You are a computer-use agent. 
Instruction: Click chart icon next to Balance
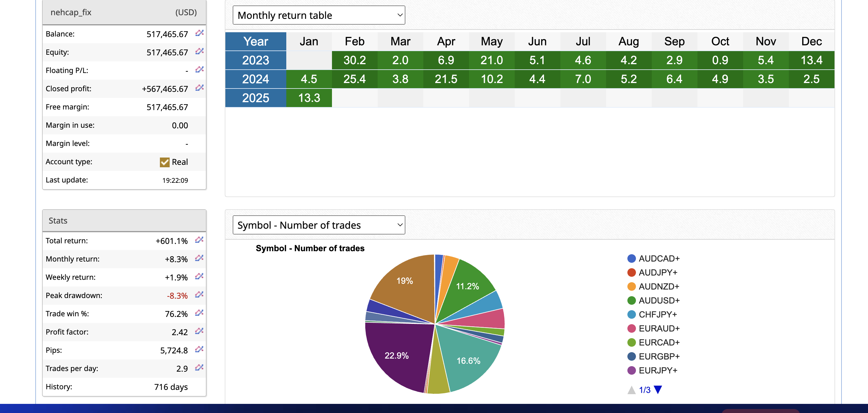[199, 33]
